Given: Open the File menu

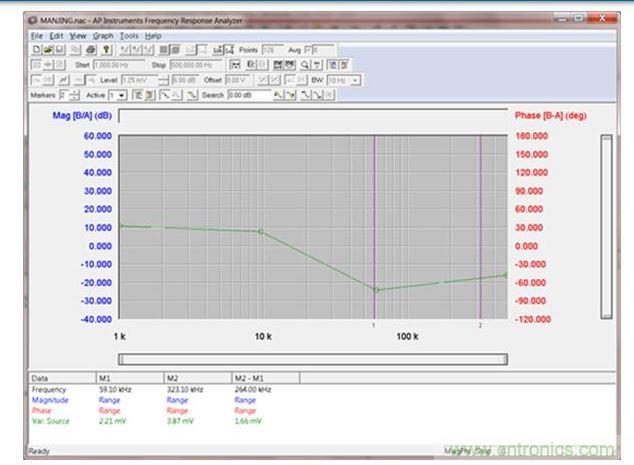Looking at the screenshot, I should pyautogui.click(x=35, y=36).
